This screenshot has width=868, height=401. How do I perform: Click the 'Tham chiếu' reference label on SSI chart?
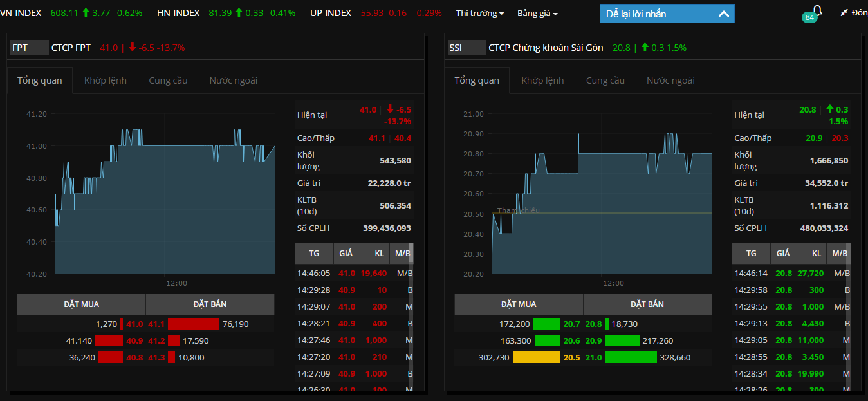click(518, 210)
